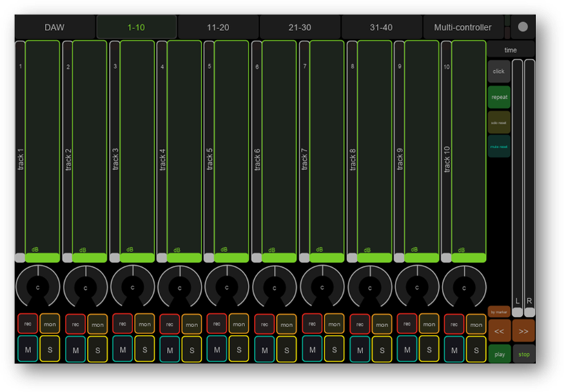This screenshot has width=564, height=392.
Task: Arm recording on track 3
Action: point(123,323)
